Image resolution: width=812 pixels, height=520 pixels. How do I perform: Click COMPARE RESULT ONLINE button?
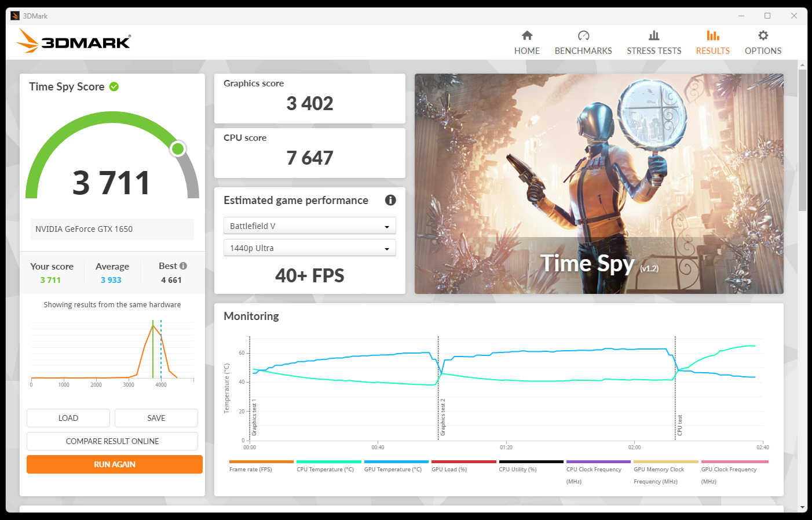pyautogui.click(x=112, y=441)
